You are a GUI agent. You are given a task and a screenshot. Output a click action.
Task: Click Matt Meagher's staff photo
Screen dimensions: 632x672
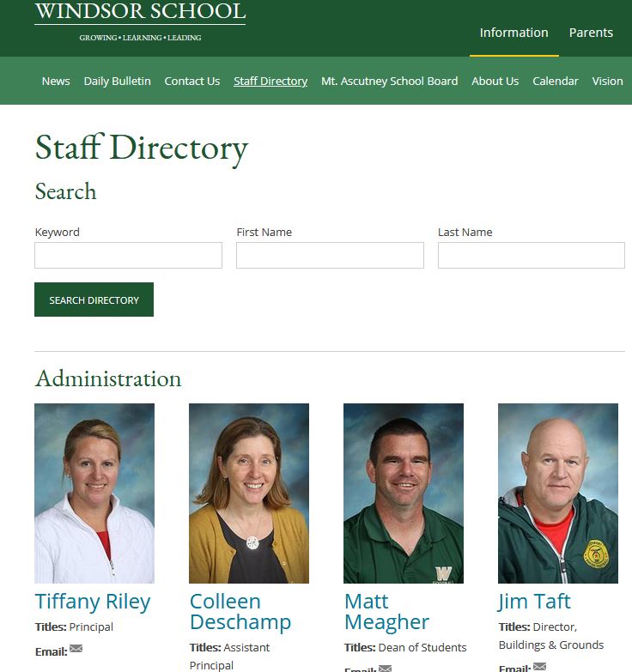(404, 493)
